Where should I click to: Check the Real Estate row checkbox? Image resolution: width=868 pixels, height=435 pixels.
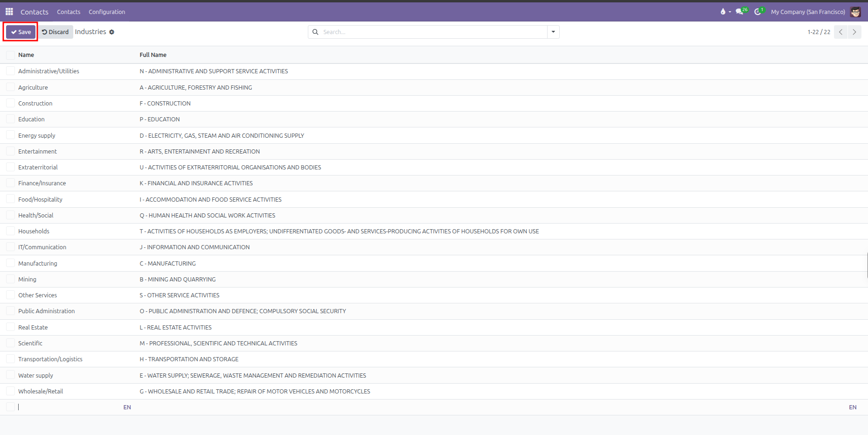tap(10, 327)
